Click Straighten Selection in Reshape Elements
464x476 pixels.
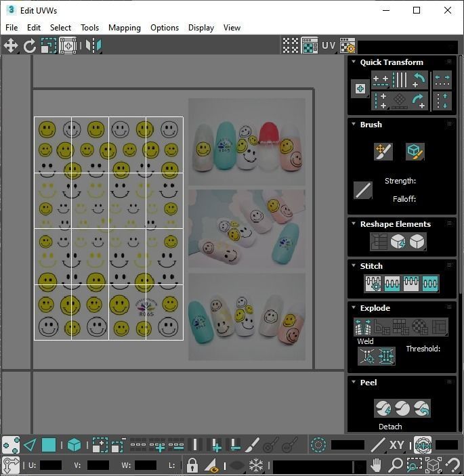pos(379,242)
